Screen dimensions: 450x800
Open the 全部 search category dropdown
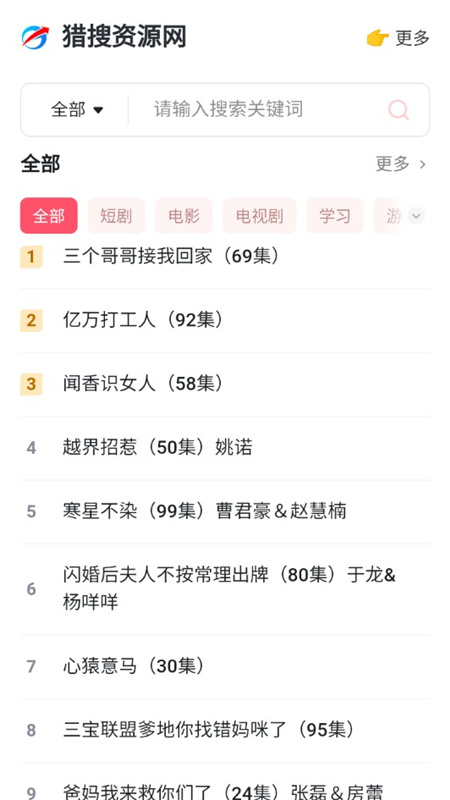click(77, 110)
